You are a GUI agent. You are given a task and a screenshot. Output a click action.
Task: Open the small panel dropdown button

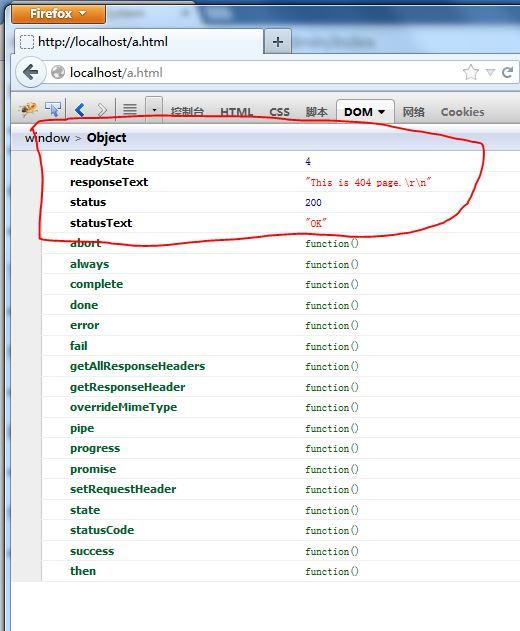(x=154, y=109)
